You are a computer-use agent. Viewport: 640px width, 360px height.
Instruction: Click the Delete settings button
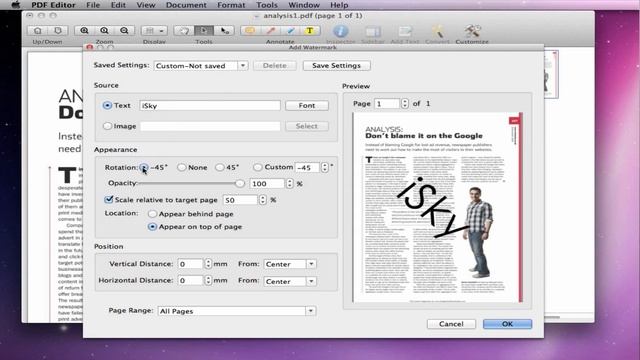point(275,66)
